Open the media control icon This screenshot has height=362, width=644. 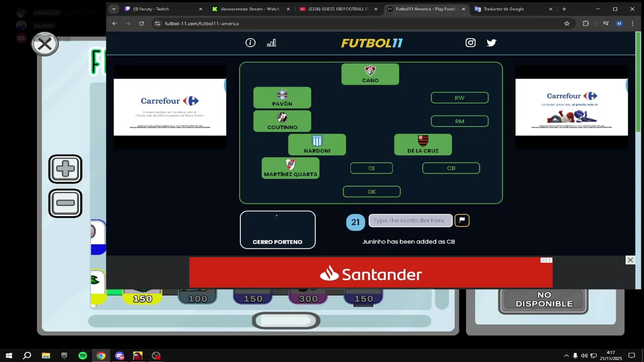pos(605,24)
